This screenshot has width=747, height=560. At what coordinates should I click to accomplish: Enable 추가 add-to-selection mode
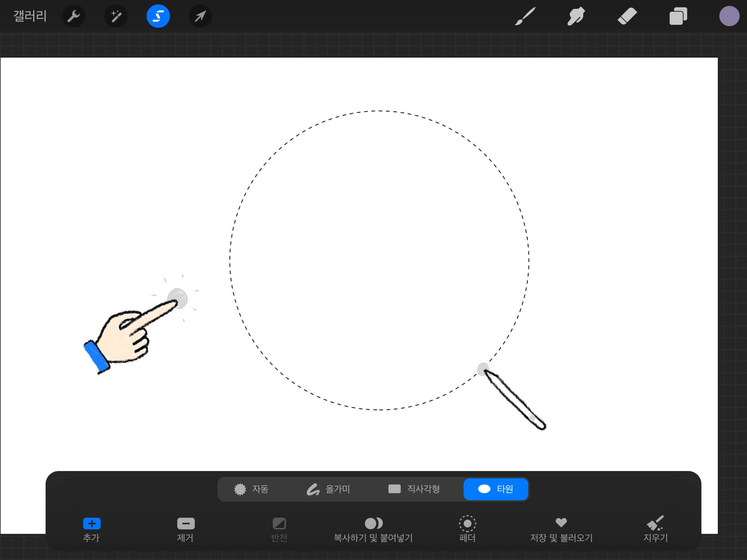pyautogui.click(x=92, y=529)
